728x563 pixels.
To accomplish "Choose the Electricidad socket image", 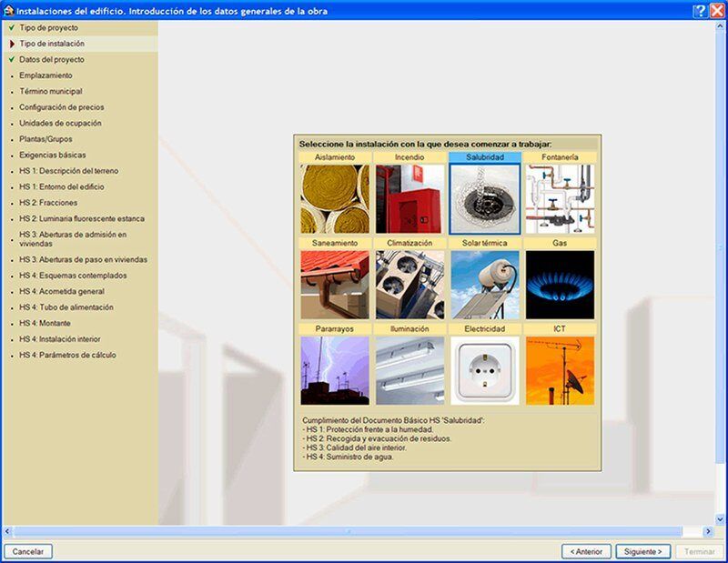I will coord(485,370).
